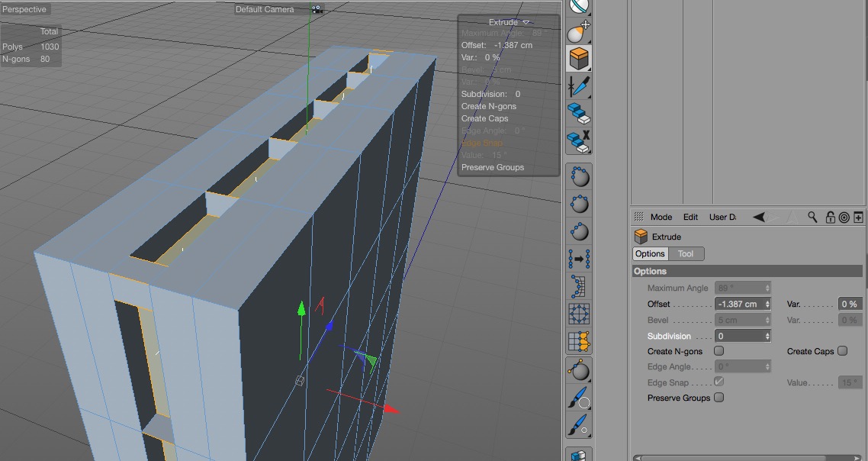Click HUD Subdivision value

[518, 94]
